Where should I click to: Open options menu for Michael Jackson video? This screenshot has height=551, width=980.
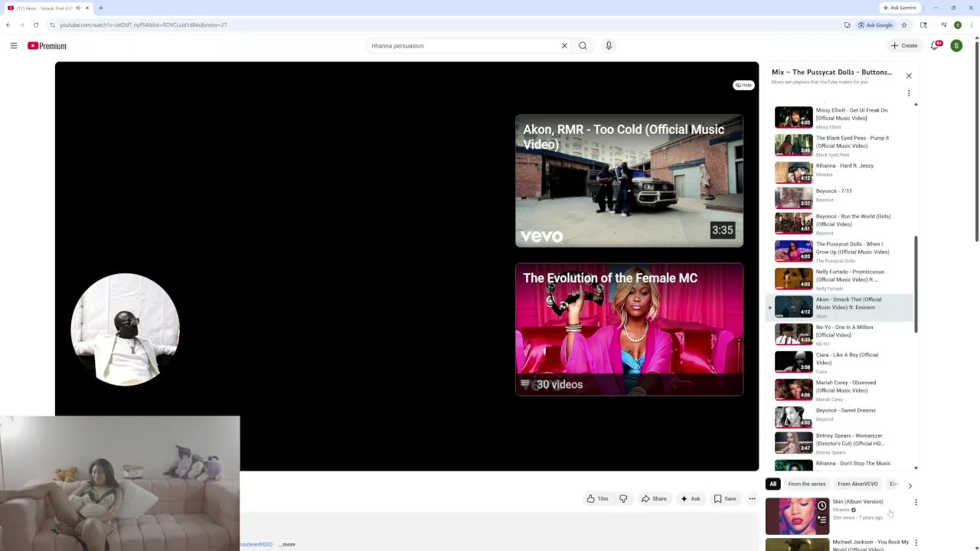[916, 543]
